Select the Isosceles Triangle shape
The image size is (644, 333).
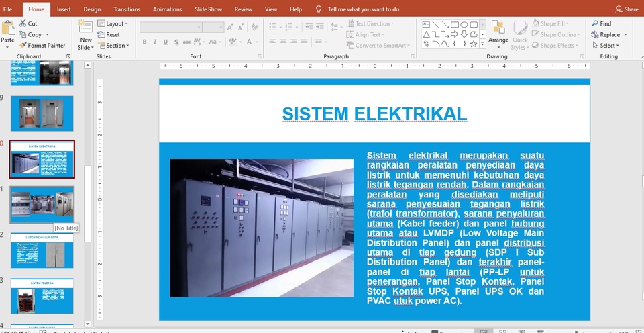click(427, 34)
